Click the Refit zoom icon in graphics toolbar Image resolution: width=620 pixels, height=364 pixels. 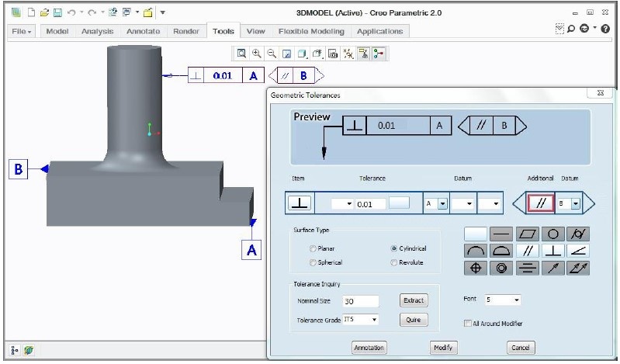click(x=241, y=54)
